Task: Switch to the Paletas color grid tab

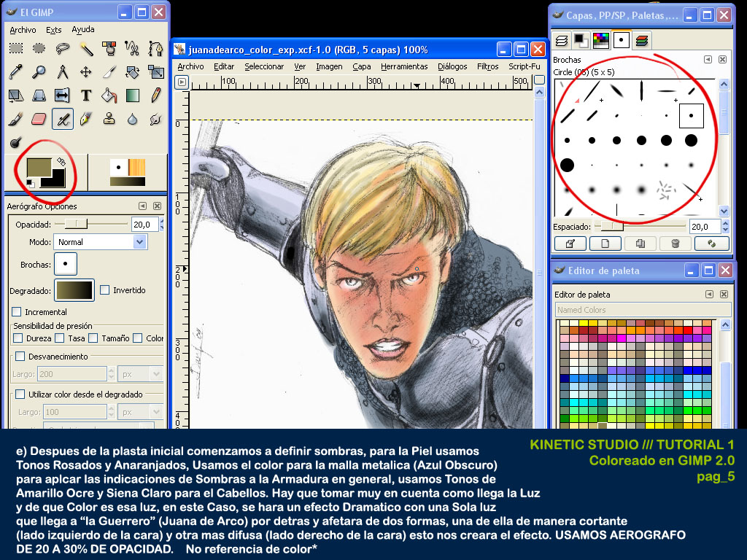Action: click(601, 41)
